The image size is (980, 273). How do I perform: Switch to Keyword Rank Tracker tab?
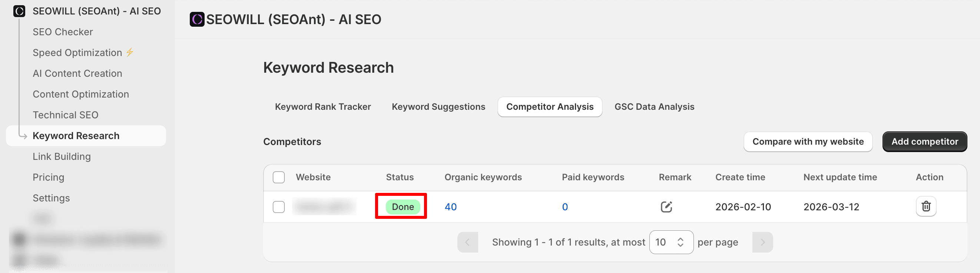[x=322, y=106]
